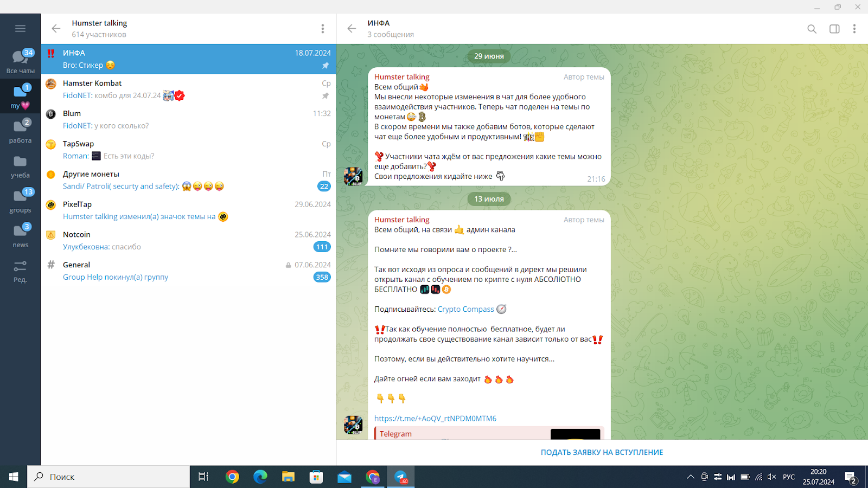Screen dimensions: 868x488
Task: Click the battery icon in the system tray
Action: coord(745,477)
